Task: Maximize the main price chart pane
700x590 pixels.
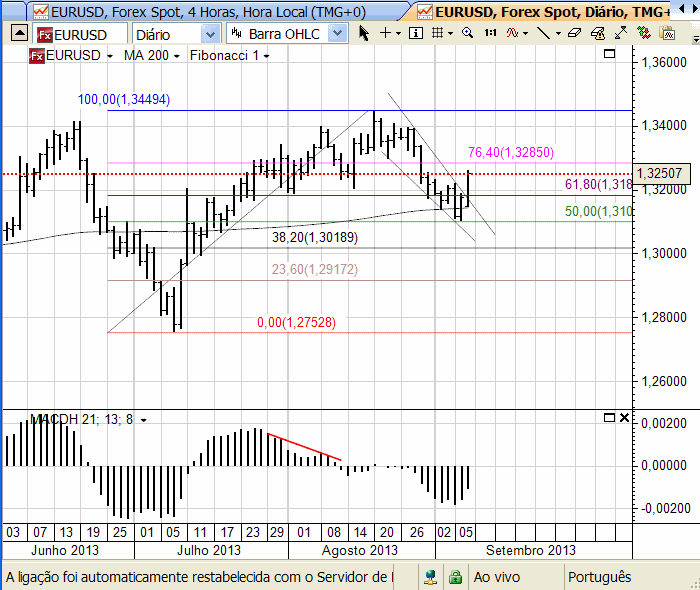Action: coord(609,54)
